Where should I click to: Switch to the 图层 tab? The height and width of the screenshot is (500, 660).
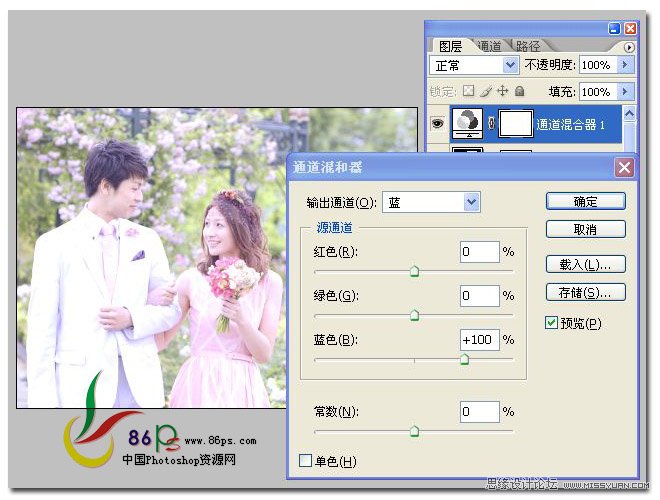point(450,46)
